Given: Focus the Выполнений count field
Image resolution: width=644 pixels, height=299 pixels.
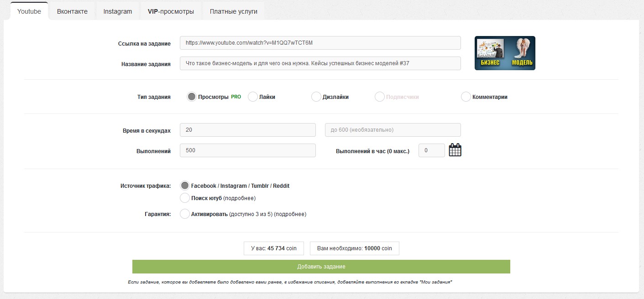Looking at the screenshot, I should pyautogui.click(x=248, y=150).
